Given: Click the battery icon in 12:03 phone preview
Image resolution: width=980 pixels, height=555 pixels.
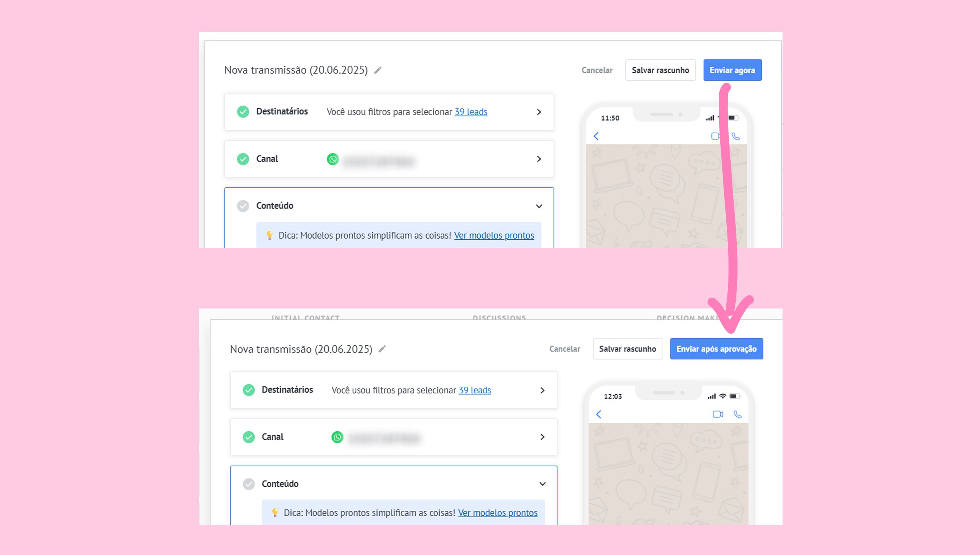Looking at the screenshot, I should coord(735,396).
